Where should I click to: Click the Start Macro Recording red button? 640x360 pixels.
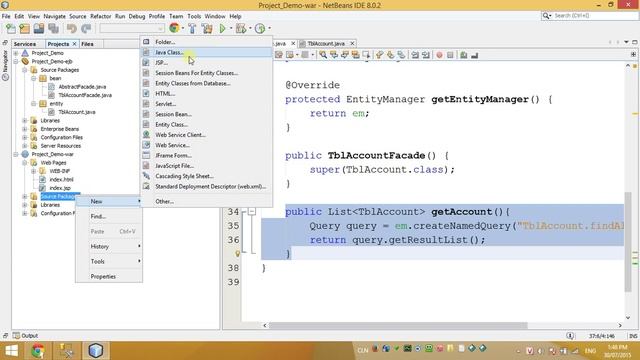(439, 55)
